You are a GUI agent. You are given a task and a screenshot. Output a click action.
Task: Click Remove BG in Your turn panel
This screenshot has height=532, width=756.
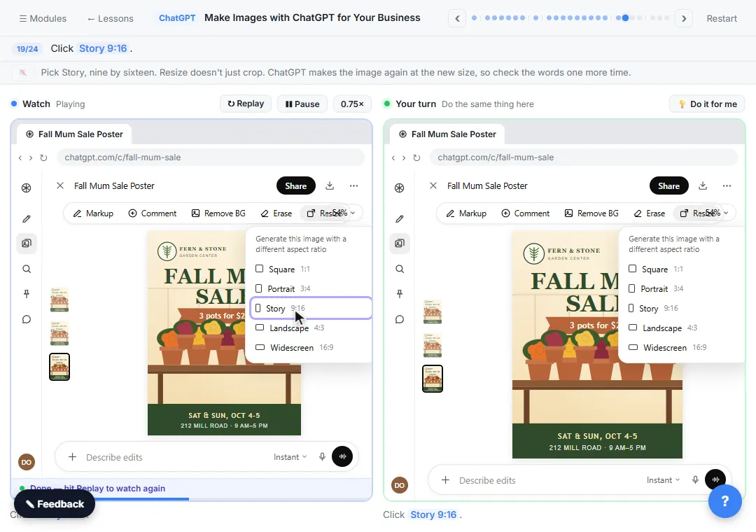tap(591, 213)
